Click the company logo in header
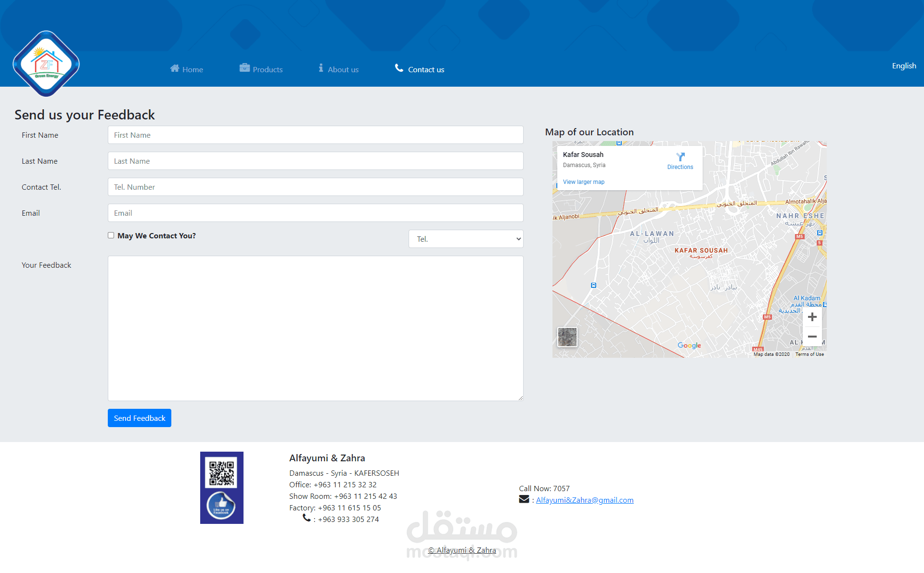Image resolution: width=924 pixels, height=573 pixels. coord(46,64)
